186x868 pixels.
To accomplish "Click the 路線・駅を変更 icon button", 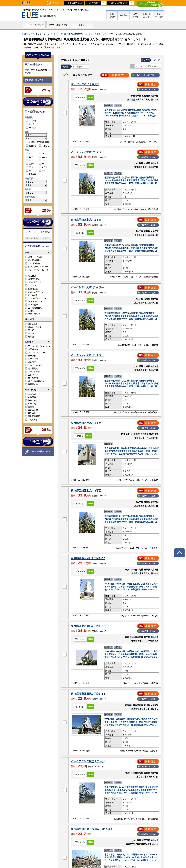I will pyautogui.click(x=38, y=80).
